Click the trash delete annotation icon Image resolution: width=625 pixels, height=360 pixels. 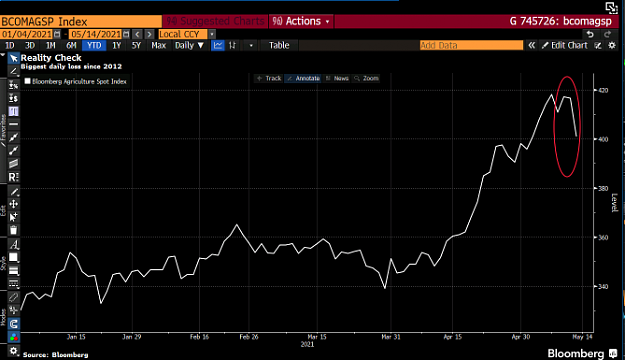[14, 230]
